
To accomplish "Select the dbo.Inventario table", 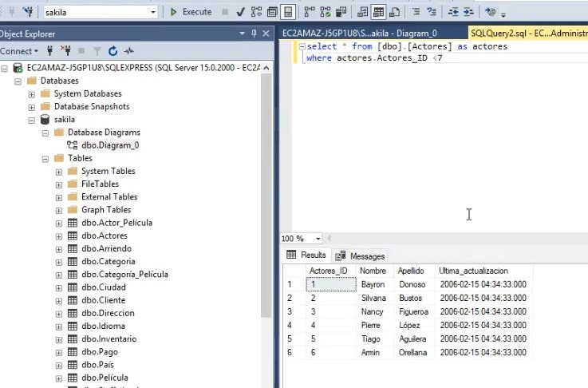I will tap(109, 339).
